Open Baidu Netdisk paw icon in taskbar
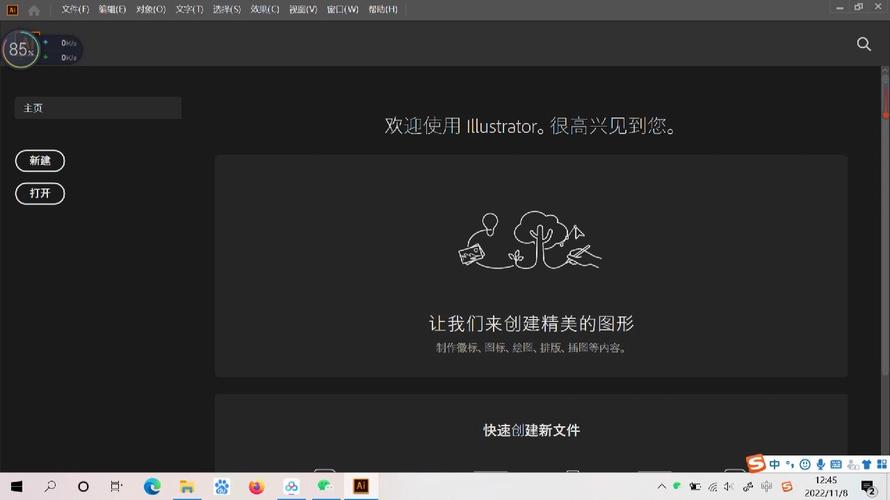The height and width of the screenshot is (500, 890). click(x=221, y=487)
